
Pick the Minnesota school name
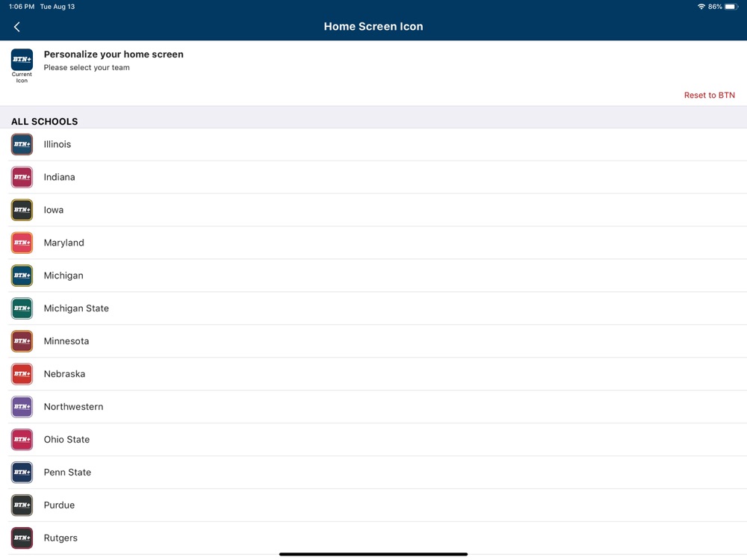point(66,341)
